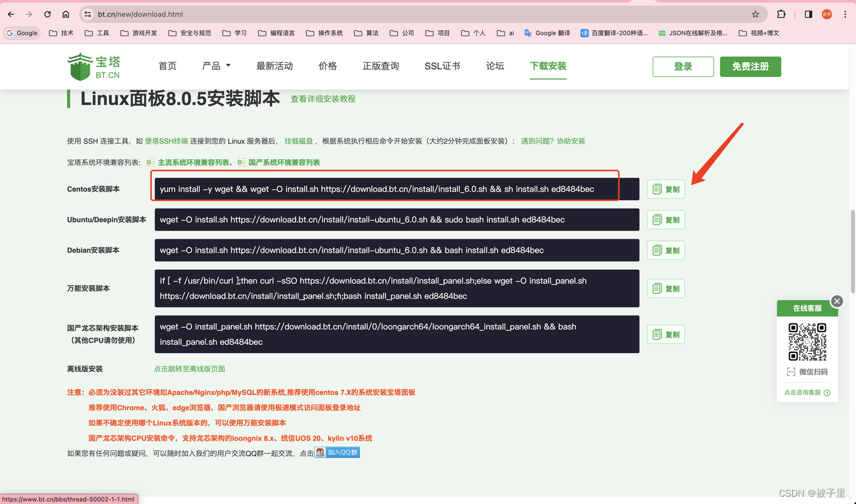Open the 游戏开发 bookmarks folder
This screenshot has height=504, width=856.
pyautogui.click(x=138, y=33)
